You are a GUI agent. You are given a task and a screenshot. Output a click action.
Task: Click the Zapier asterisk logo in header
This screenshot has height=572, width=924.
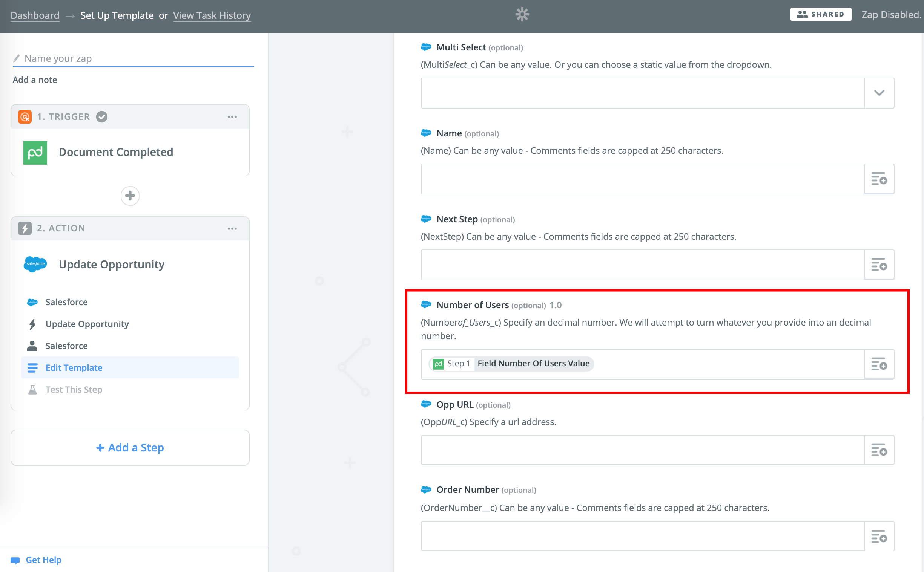[522, 15]
